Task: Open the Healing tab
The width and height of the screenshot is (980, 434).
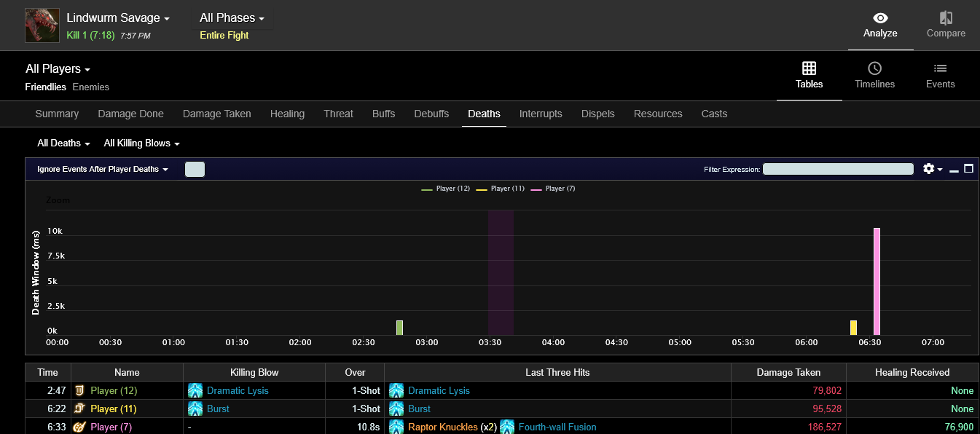Action: click(x=287, y=114)
